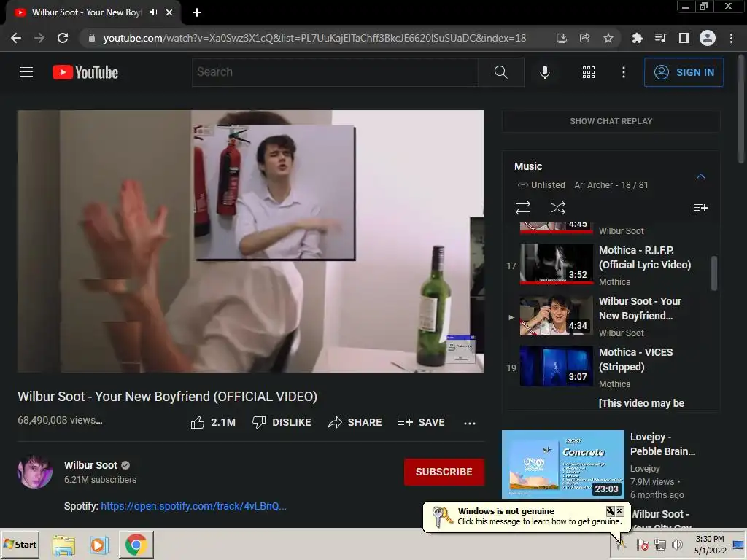Close the Wilbur Soot tab

(x=169, y=12)
